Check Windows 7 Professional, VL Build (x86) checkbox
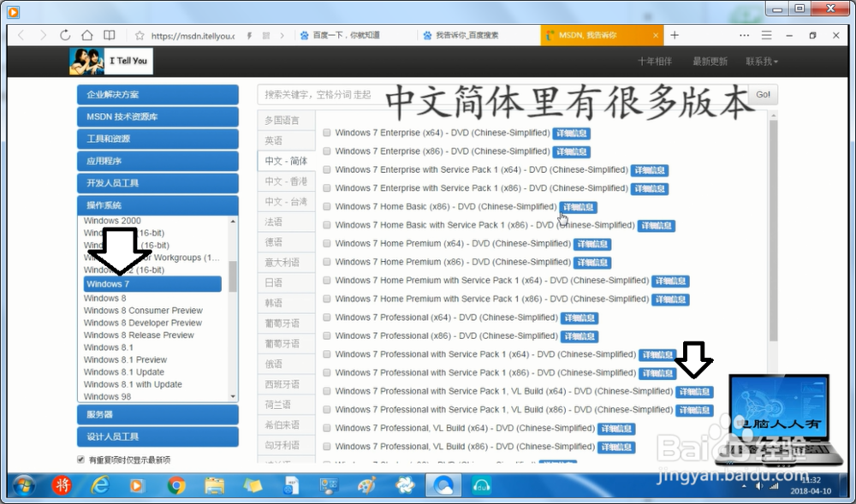Viewport: 856px width, 504px height. coord(326,446)
